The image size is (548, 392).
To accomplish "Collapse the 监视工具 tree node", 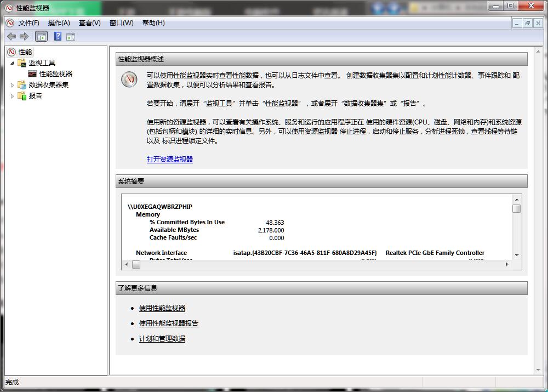I will (12, 63).
